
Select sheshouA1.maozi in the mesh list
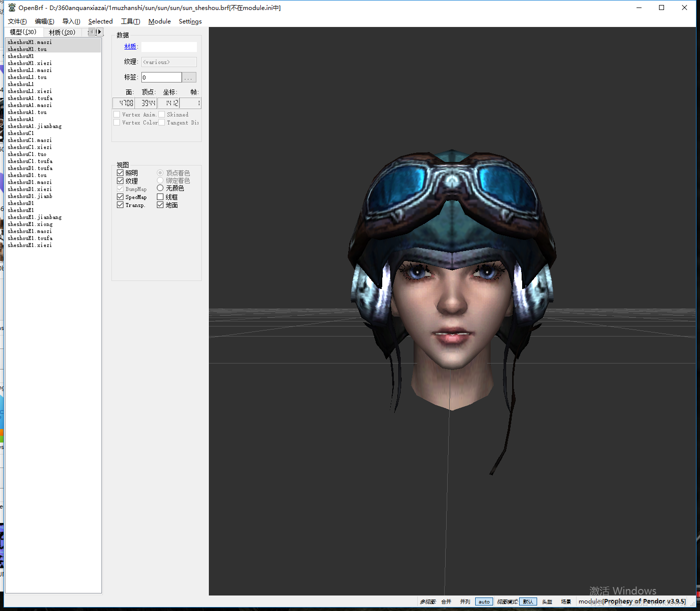pos(53,105)
